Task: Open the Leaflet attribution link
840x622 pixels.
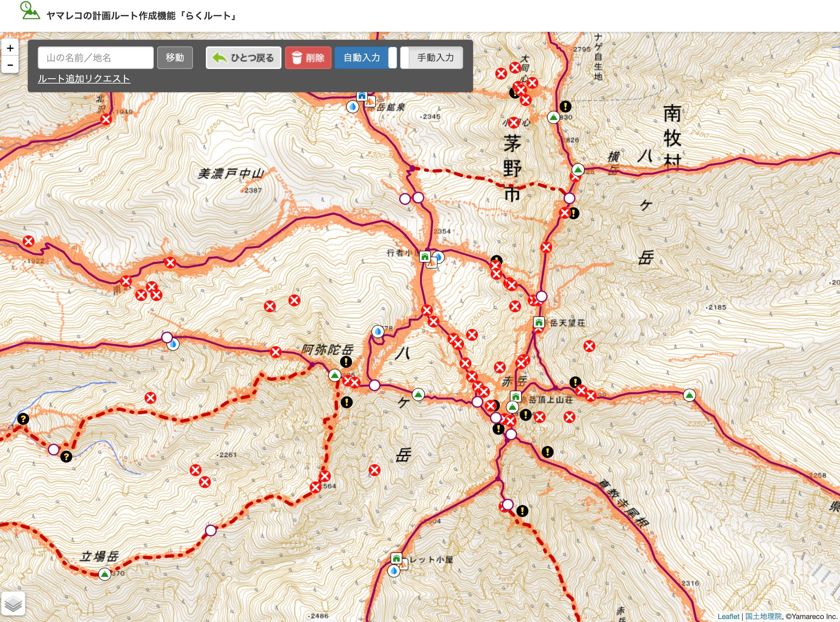Action: click(728, 616)
